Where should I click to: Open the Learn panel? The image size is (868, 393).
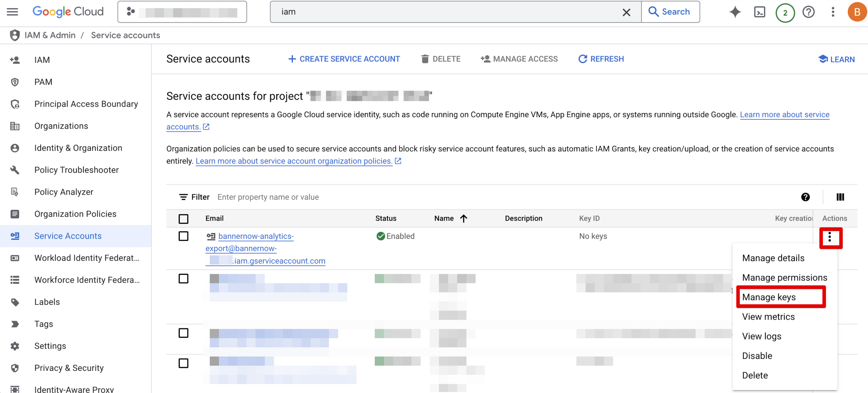[836, 59]
